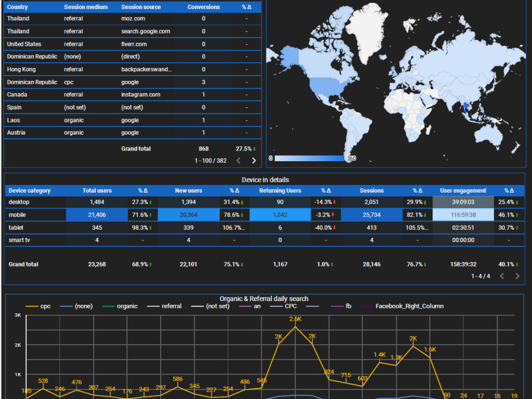Go to next page of device table
Screen dimensions: 532x399
coord(517,276)
